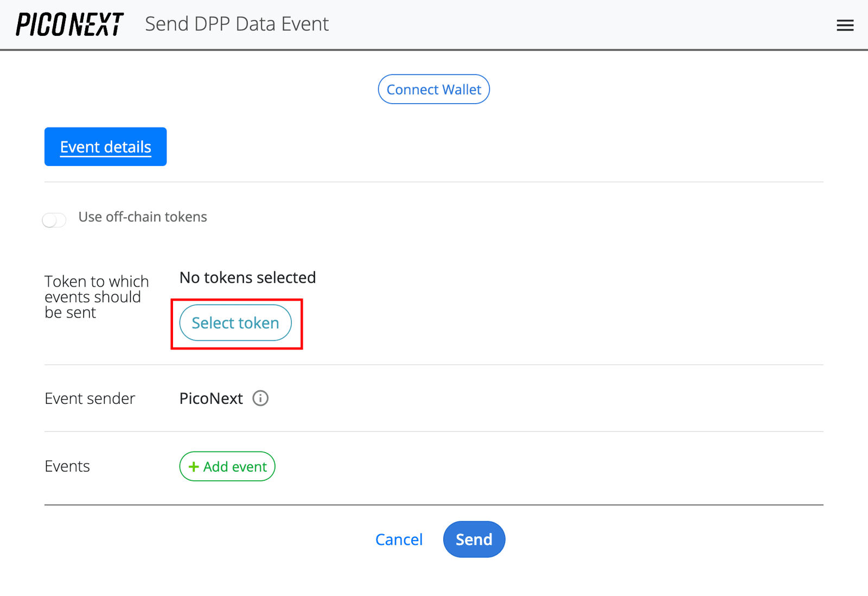This screenshot has height=596, width=868.
Task: Click Add event to create a new event
Action: click(227, 466)
